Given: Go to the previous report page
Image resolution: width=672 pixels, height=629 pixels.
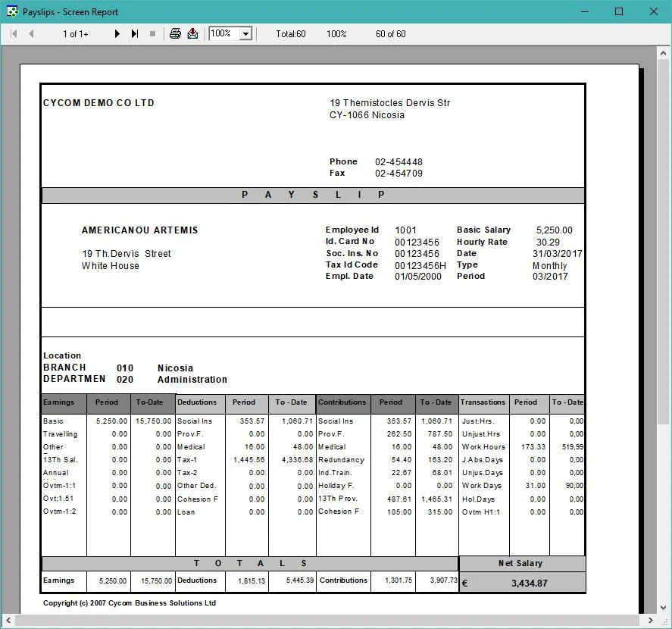Looking at the screenshot, I should [x=31, y=34].
